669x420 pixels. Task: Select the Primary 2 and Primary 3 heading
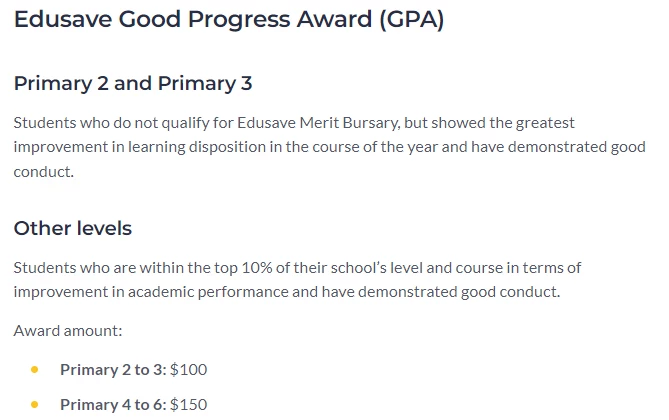tap(133, 84)
